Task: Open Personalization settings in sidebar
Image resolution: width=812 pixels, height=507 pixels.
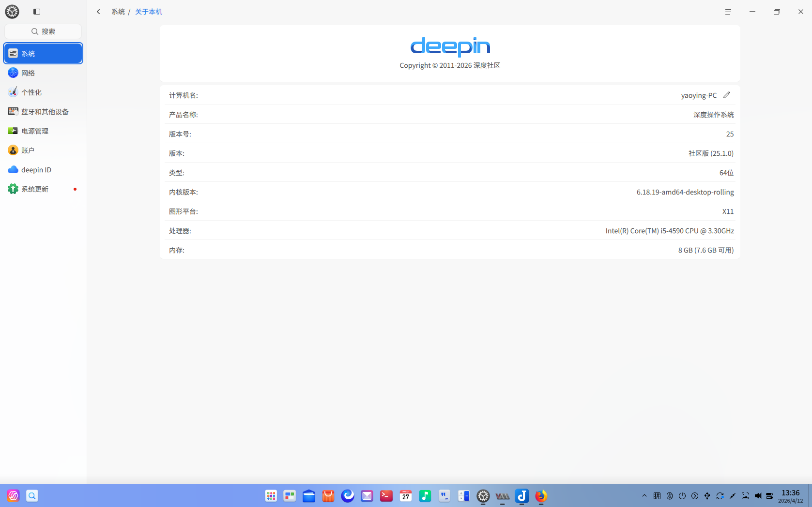Action: (x=43, y=92)
